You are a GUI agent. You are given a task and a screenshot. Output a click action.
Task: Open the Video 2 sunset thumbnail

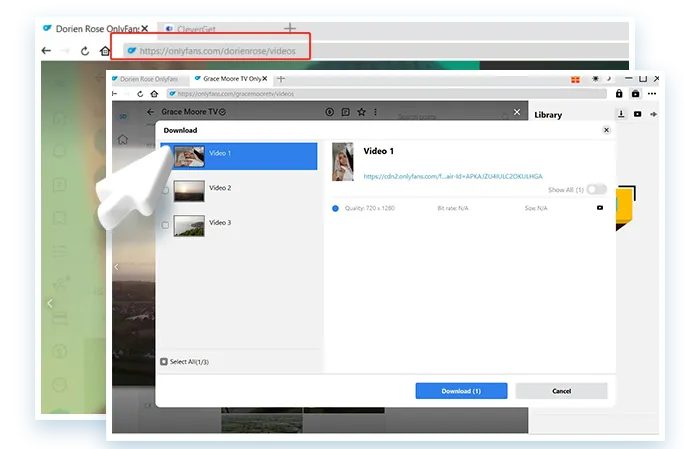click(x=189, y=191)
